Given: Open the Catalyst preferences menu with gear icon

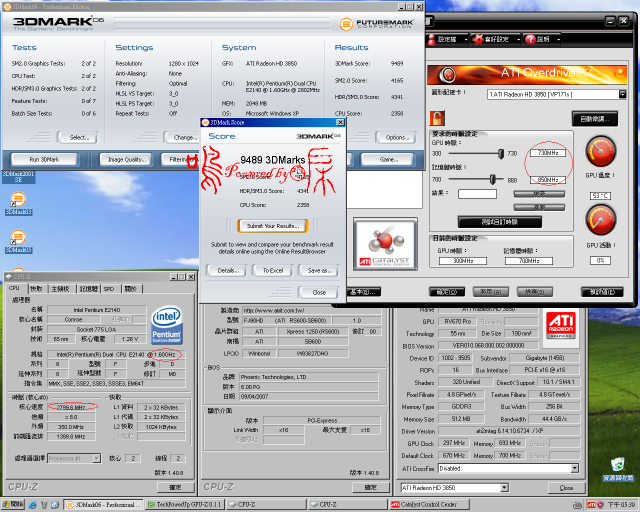Looking at the screenshot, I should [x=496, y=39].
